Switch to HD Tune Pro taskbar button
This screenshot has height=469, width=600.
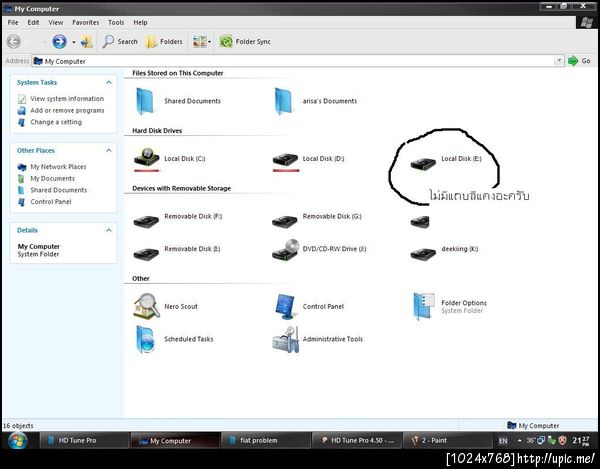[x=84, y=440]
